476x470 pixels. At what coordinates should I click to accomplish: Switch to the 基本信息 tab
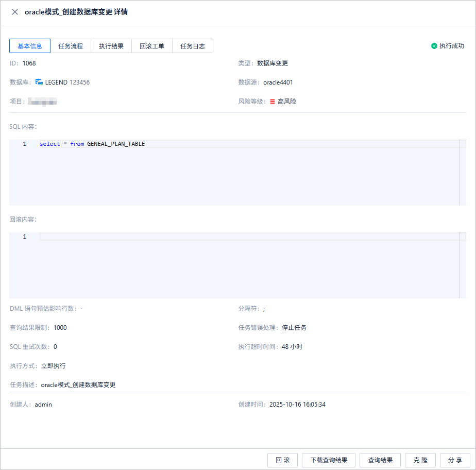click(30, 46)
